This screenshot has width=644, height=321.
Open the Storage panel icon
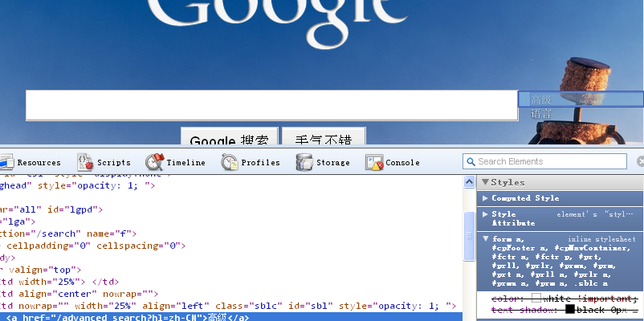[304, 162]
